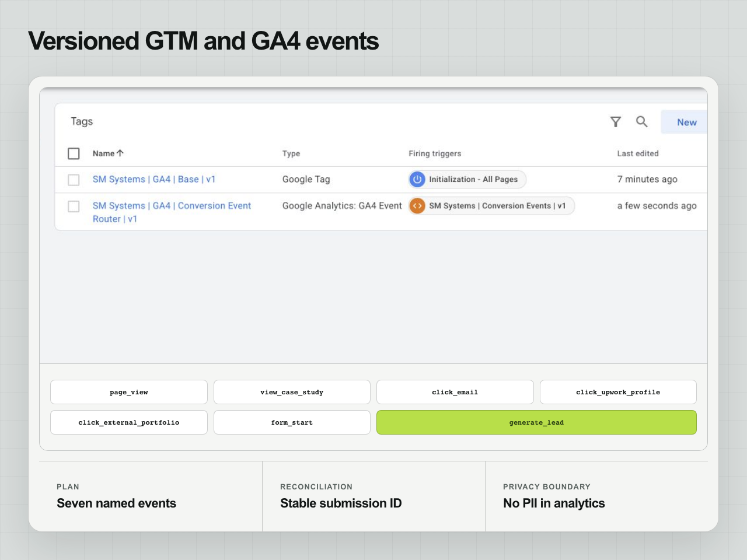Open the tag filter funnel icon
The image size is (747, 560).
click(615, 121)
